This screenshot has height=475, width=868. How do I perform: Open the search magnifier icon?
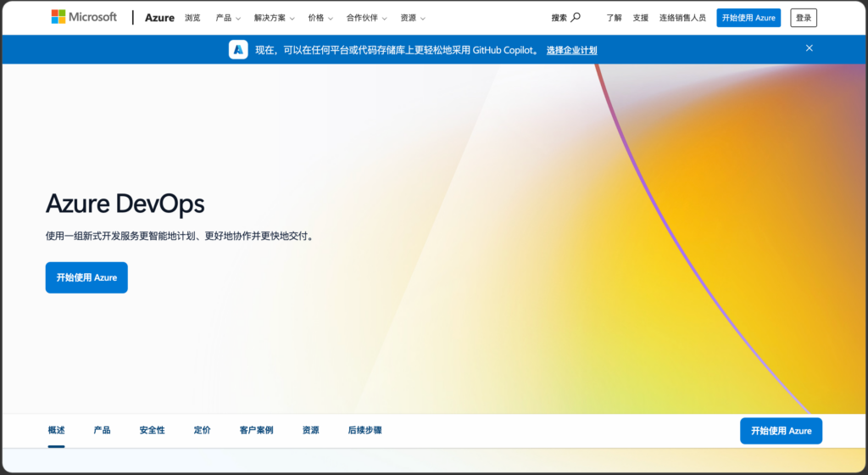[576, 17]
